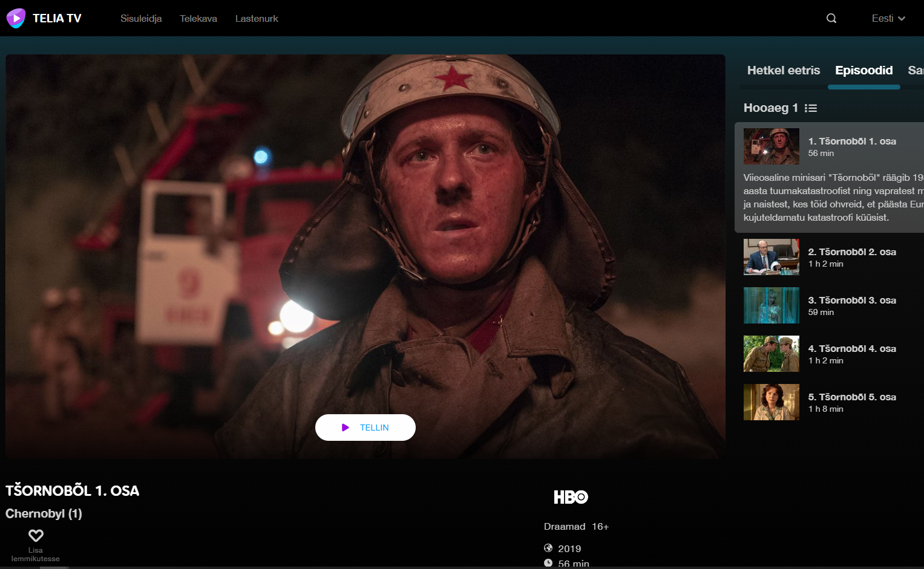Viewport: 924px width, 569px height.
Task: Select Tšornobõl 2. osa episode thumbnail
Action: click(x=771, y=257)
